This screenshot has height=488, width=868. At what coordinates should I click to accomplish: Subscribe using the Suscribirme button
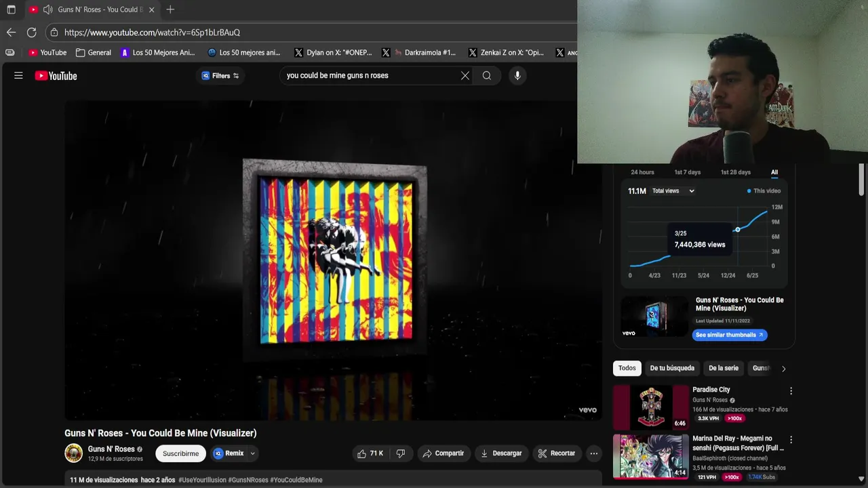[180, 453]
